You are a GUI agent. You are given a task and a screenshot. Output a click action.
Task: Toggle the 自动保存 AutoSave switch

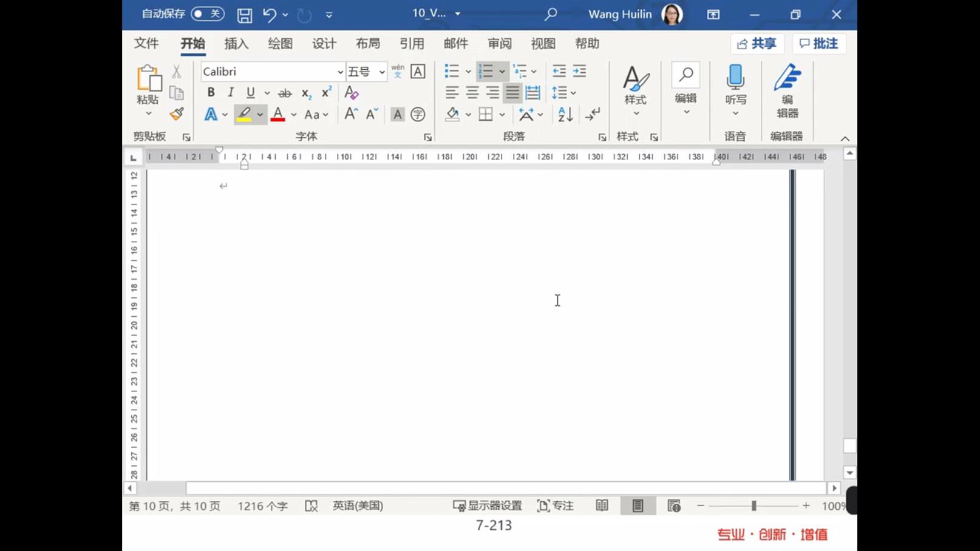(207, 14)
